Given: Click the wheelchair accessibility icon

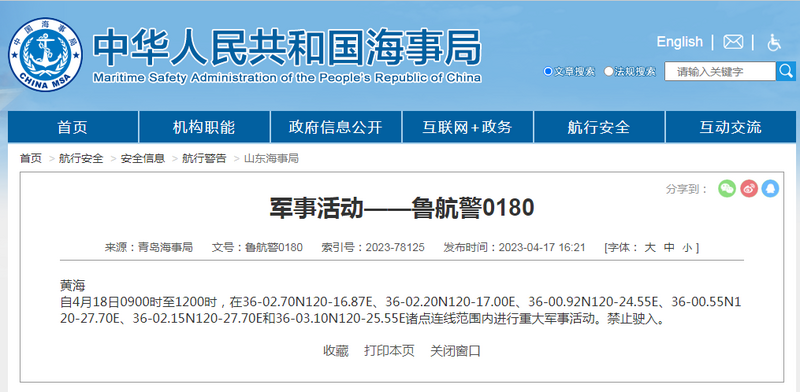Looking at the screenshot, I should [x=774, y=42].
